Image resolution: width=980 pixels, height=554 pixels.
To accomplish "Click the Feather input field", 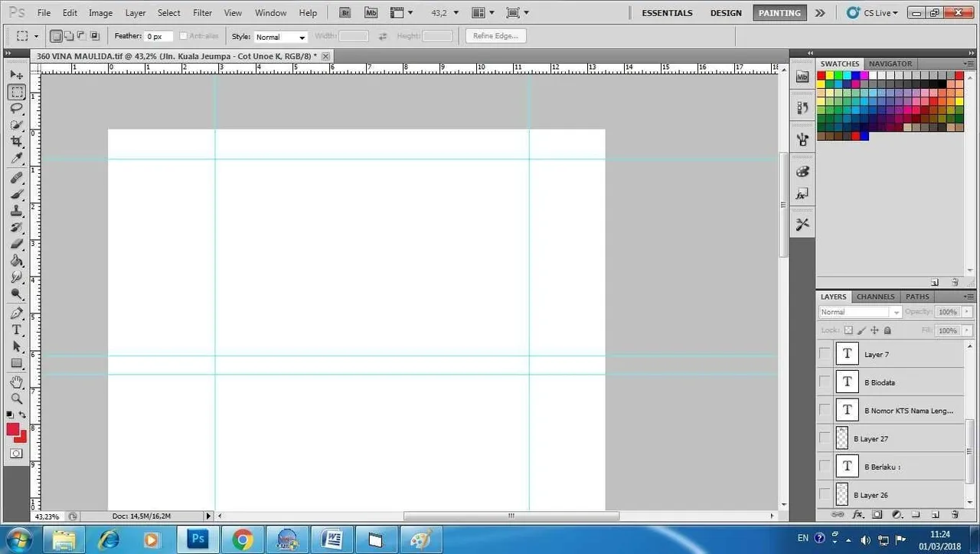I will (x=159, y=37).
